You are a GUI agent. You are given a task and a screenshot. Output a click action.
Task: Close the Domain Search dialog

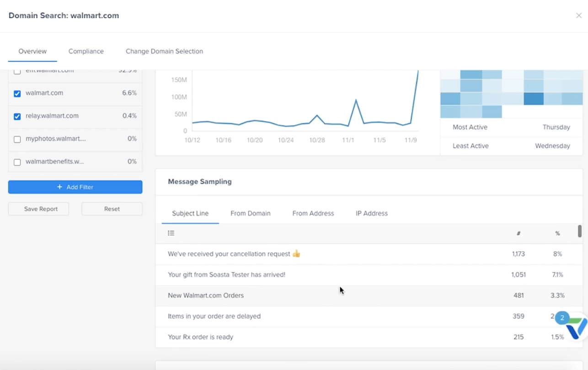click(578, 16)
